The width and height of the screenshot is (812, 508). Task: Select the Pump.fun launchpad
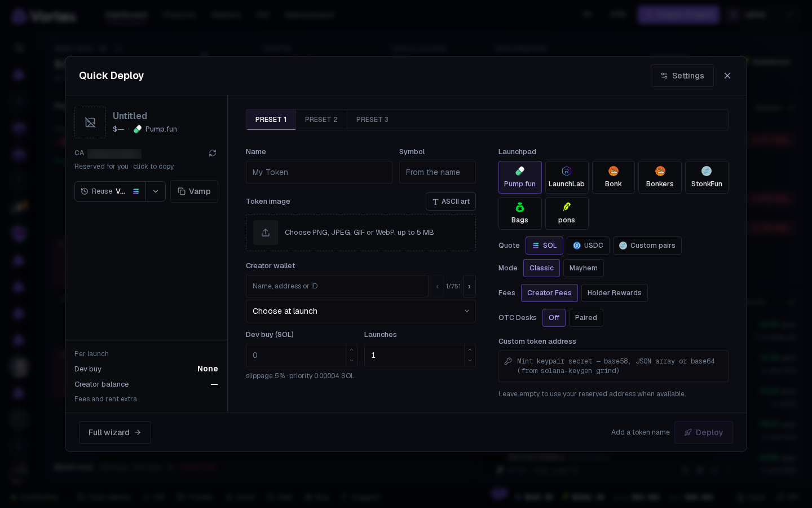coord(520,177)
